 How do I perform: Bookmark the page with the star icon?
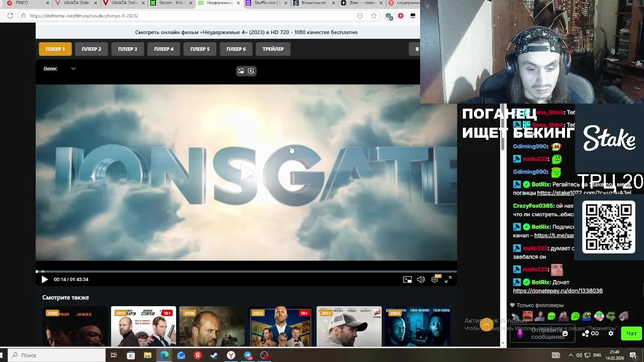tap(374, 16)
